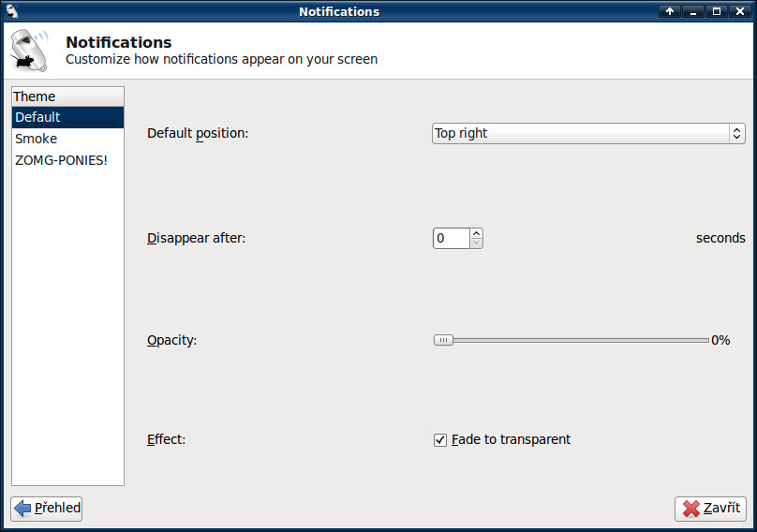Open the Default position dropdown
Image resolution: width=757 pixels, height=532 pixels.
(588, 133)
